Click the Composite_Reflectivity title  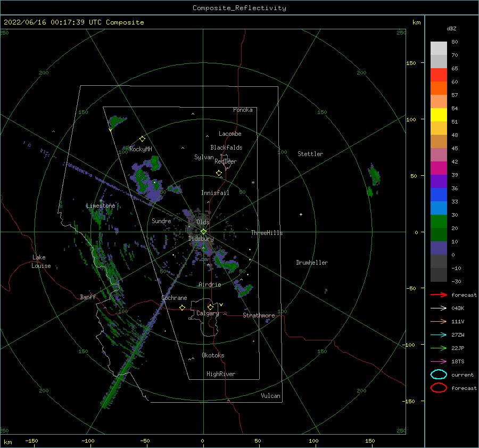point(240,8)
